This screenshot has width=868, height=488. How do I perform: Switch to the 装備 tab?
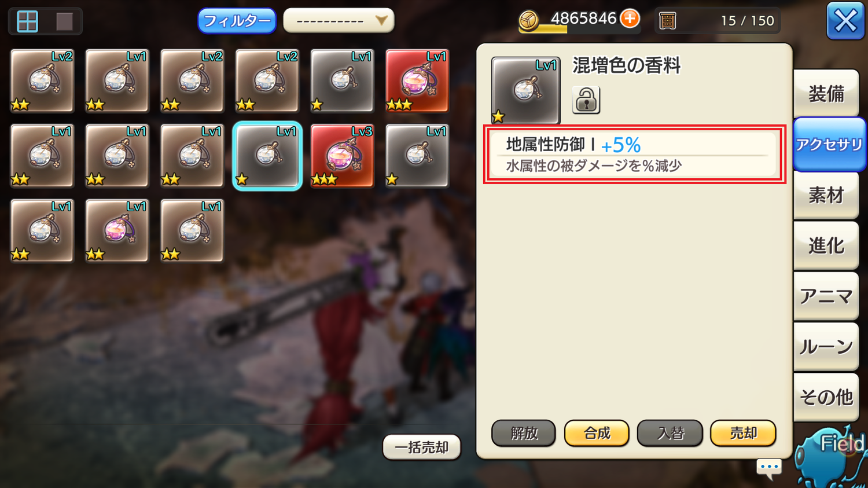(826, 94)
